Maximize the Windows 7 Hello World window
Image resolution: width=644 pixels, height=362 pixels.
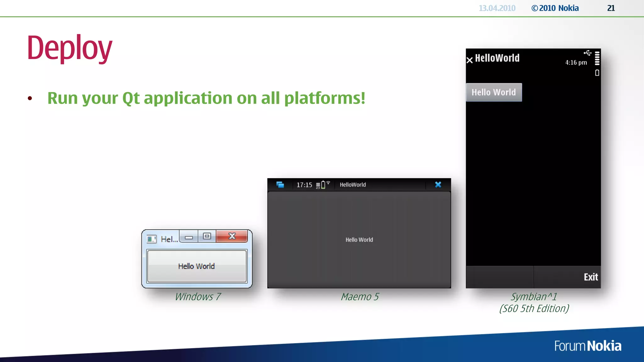click(x=207, y=236)
